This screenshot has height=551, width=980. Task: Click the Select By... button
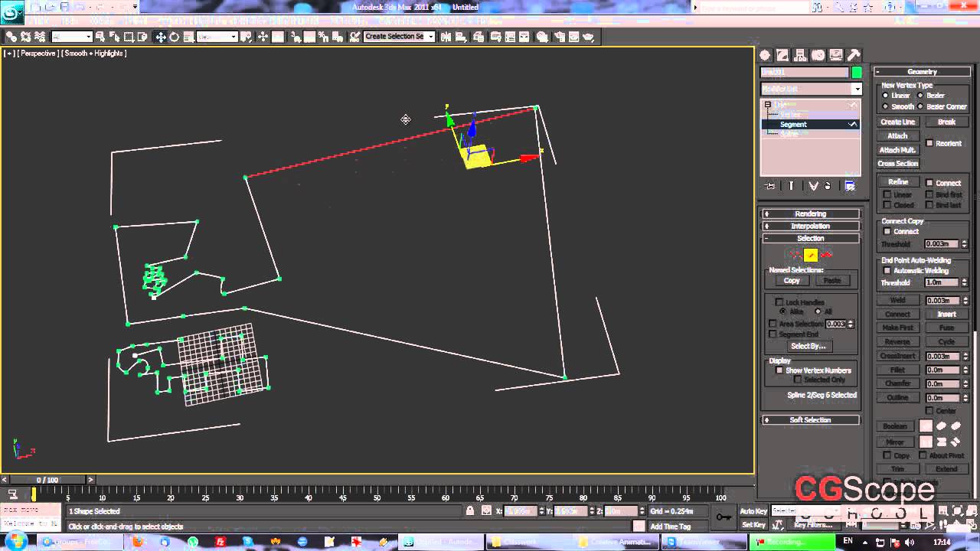[x=808, y=346]
